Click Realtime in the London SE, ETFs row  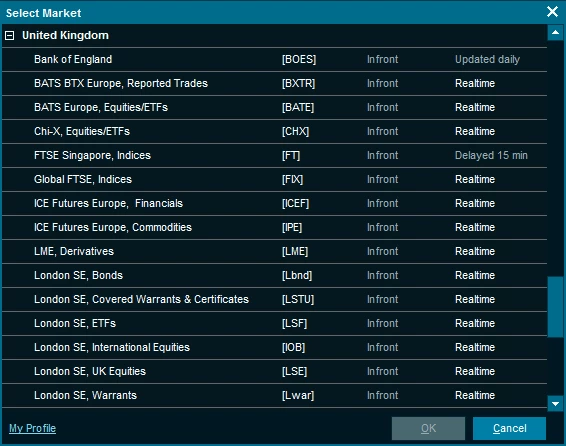point(475,323)
